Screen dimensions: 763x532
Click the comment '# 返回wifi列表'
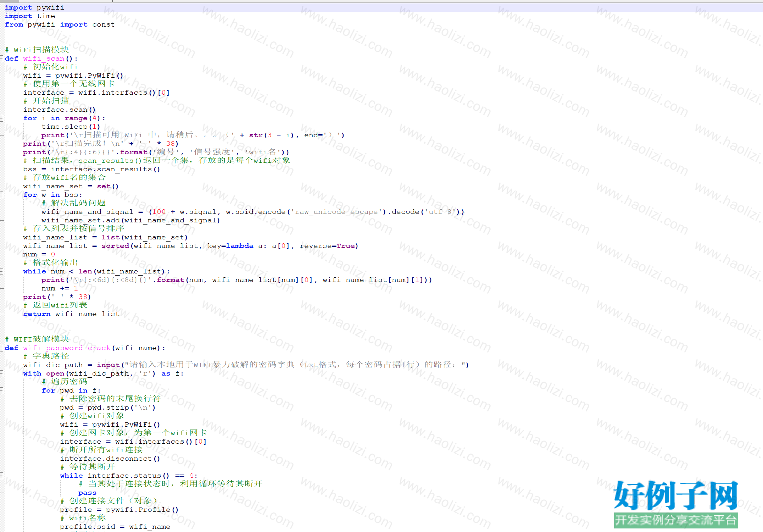55,305
